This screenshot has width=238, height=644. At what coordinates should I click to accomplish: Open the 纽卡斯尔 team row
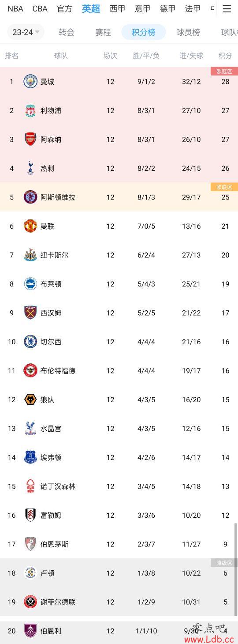point(119,255)
